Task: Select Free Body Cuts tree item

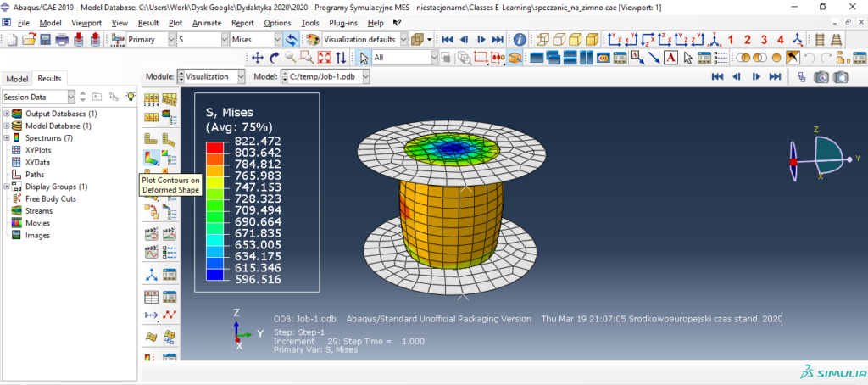Action: click(51, 199)
